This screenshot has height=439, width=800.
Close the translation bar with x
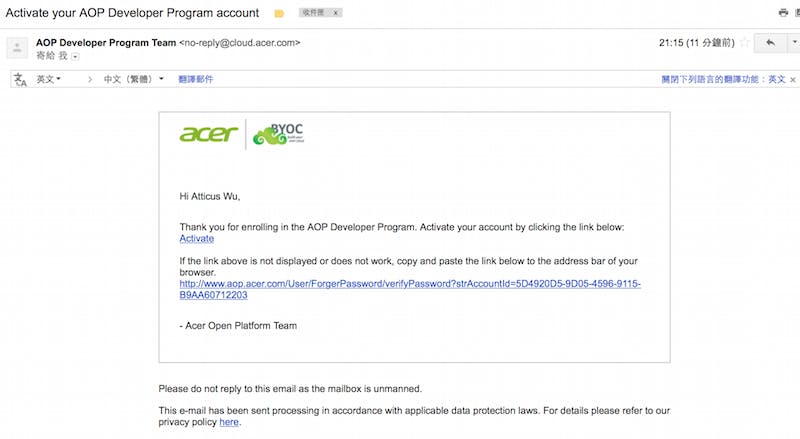793,80
